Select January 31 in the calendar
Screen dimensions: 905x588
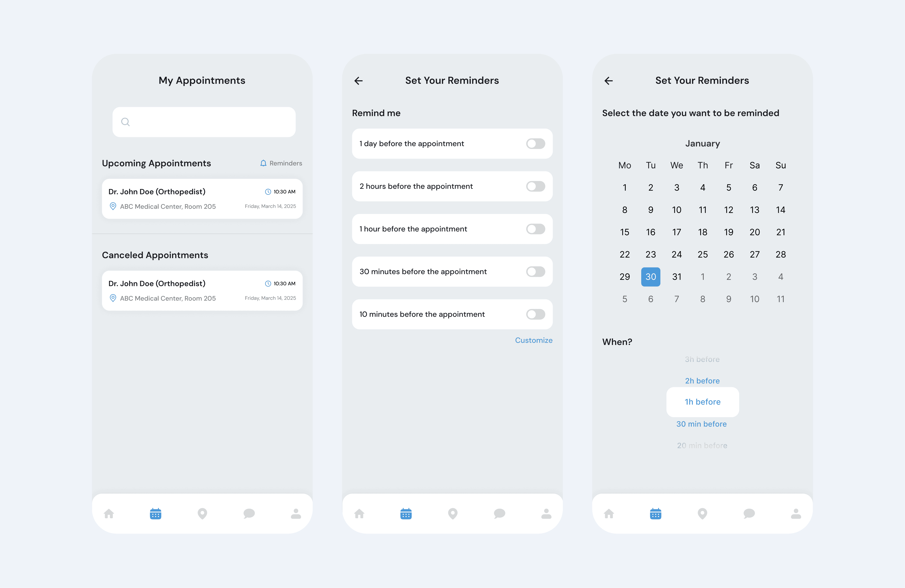676,277
